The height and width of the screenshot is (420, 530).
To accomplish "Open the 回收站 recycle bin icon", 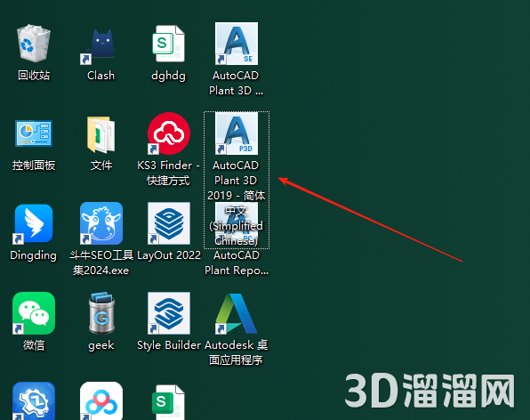I will click(x=34, y=44).
